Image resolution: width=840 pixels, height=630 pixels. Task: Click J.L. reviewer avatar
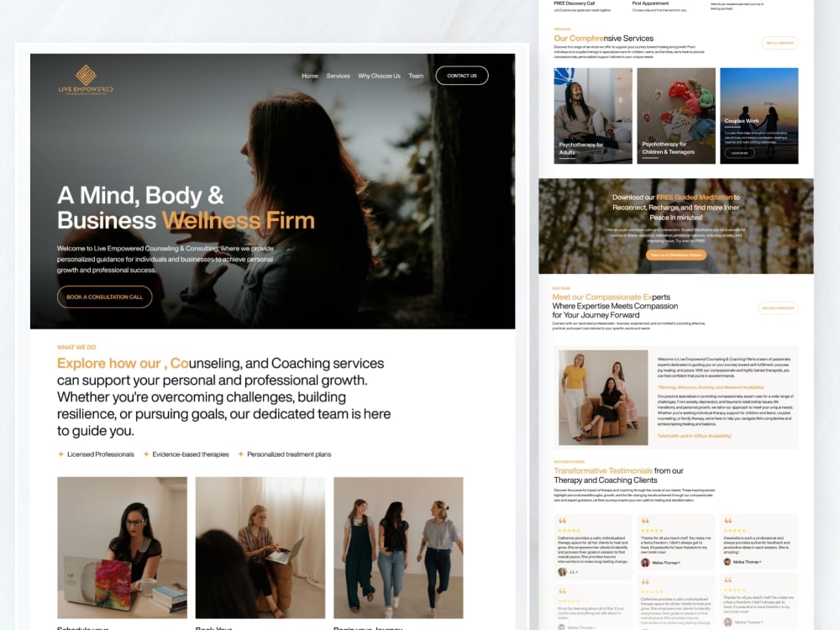tap(562, 571)
